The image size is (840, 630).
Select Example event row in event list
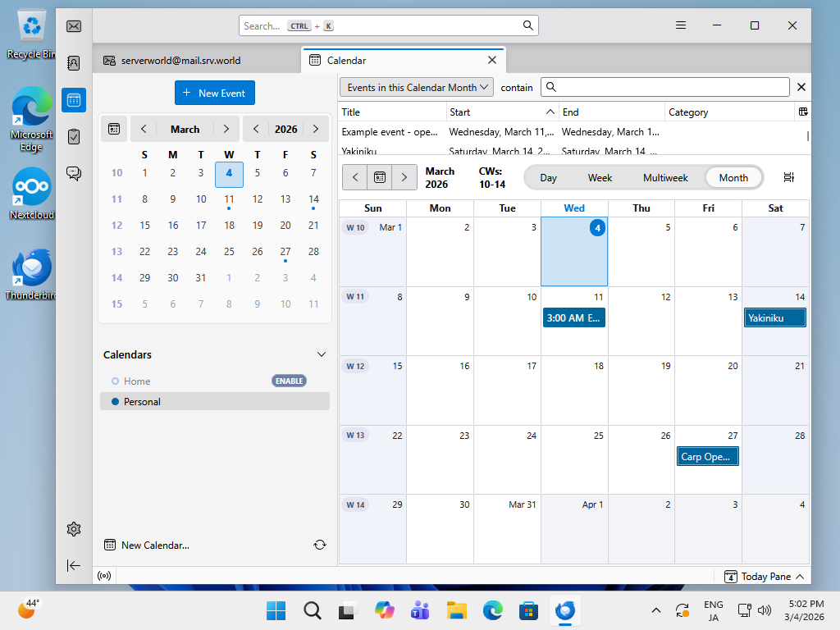(573, 132)
